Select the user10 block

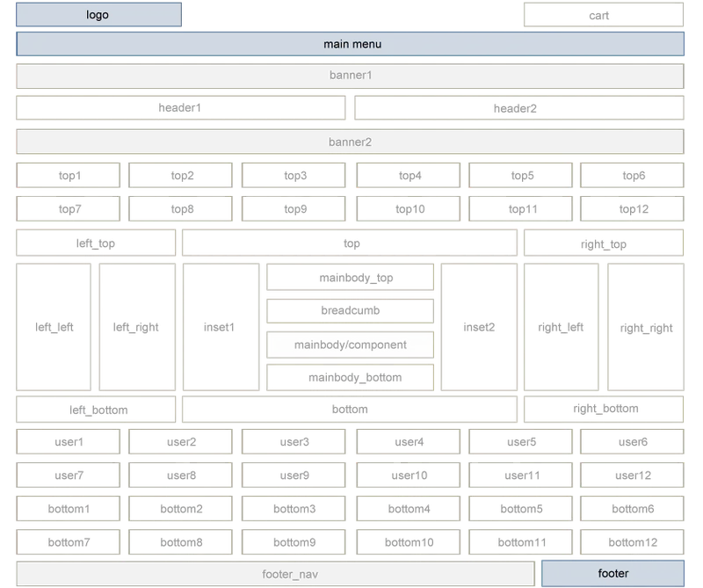[409, 475]
